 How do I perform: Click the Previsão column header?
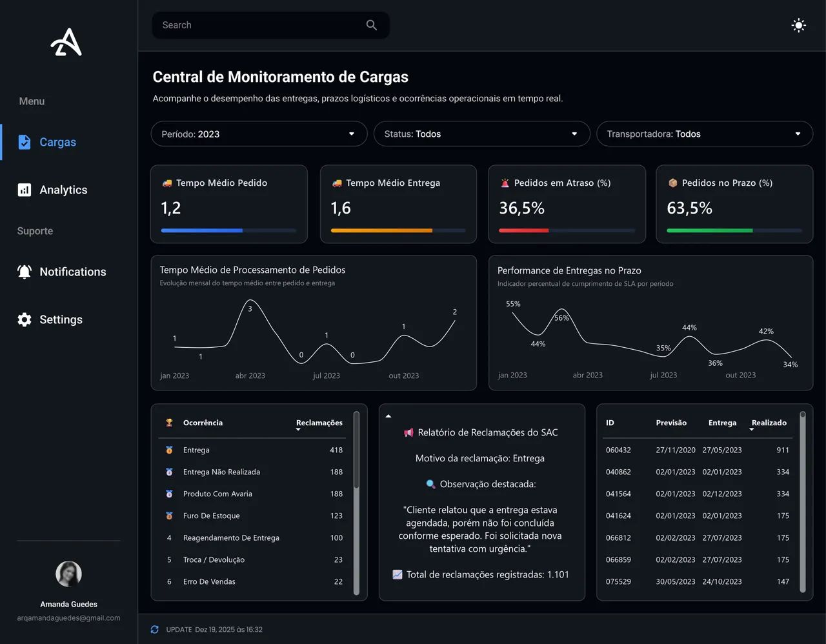(671, 423)
